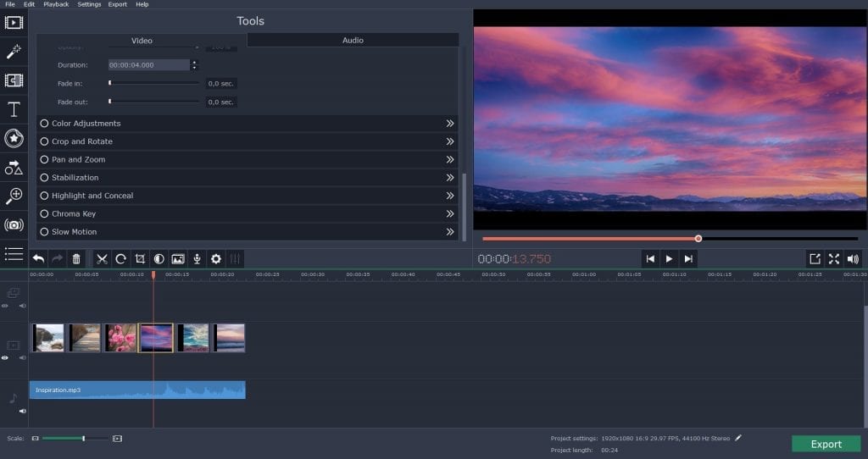Delete selected clip with trash icon

pyautogui.click(x=76, y=259)
